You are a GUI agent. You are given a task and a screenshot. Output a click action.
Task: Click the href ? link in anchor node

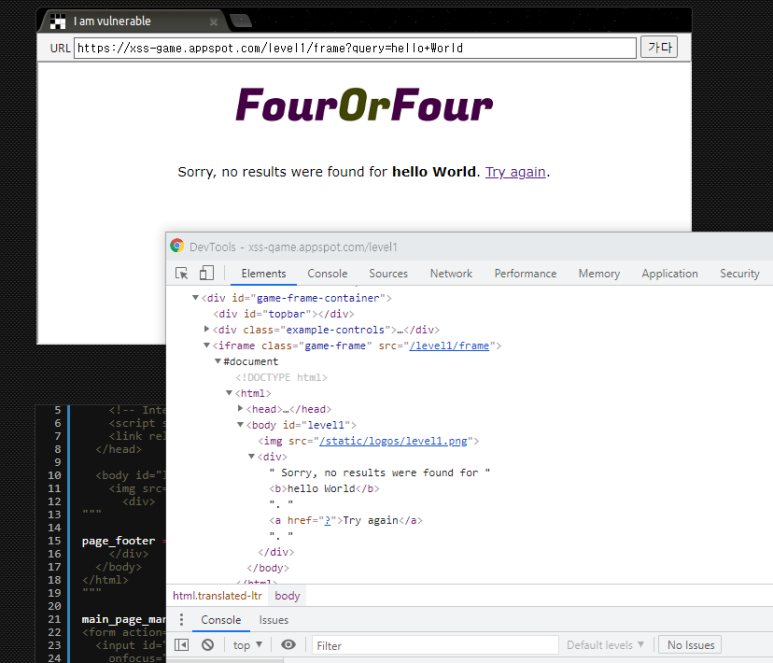pos(327,521)
